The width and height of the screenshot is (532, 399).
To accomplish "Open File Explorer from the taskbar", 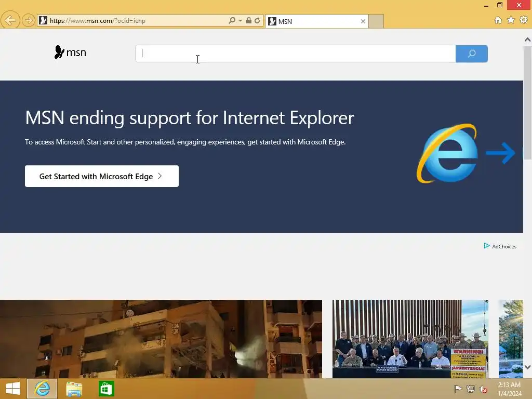I will 74,389.
